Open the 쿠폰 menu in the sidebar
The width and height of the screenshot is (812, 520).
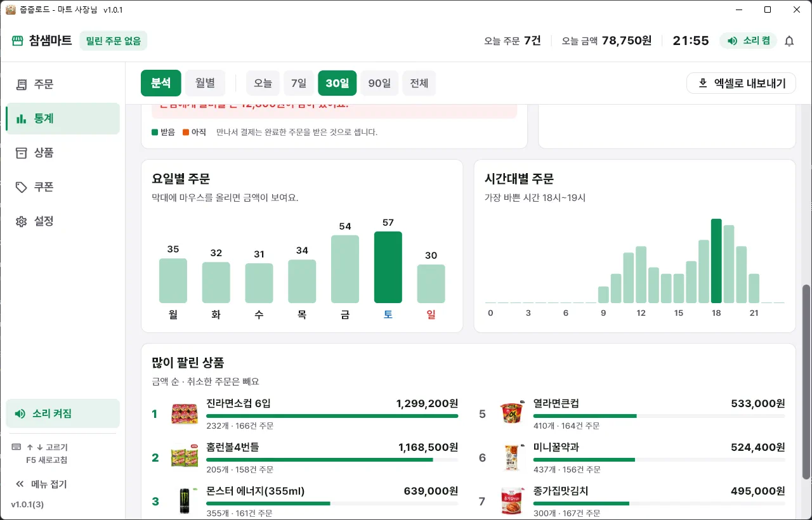pos(63,187)
